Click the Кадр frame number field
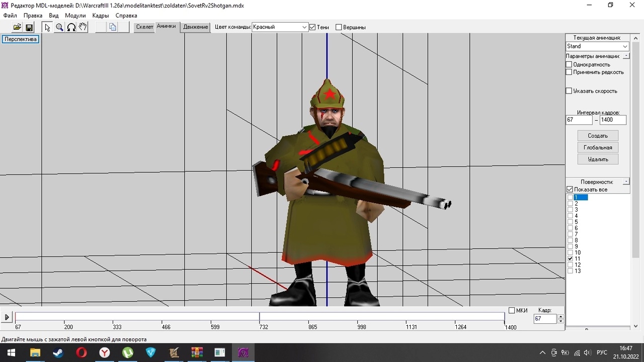This screenshot has width=644, height=362. click(x=545, y=319)
